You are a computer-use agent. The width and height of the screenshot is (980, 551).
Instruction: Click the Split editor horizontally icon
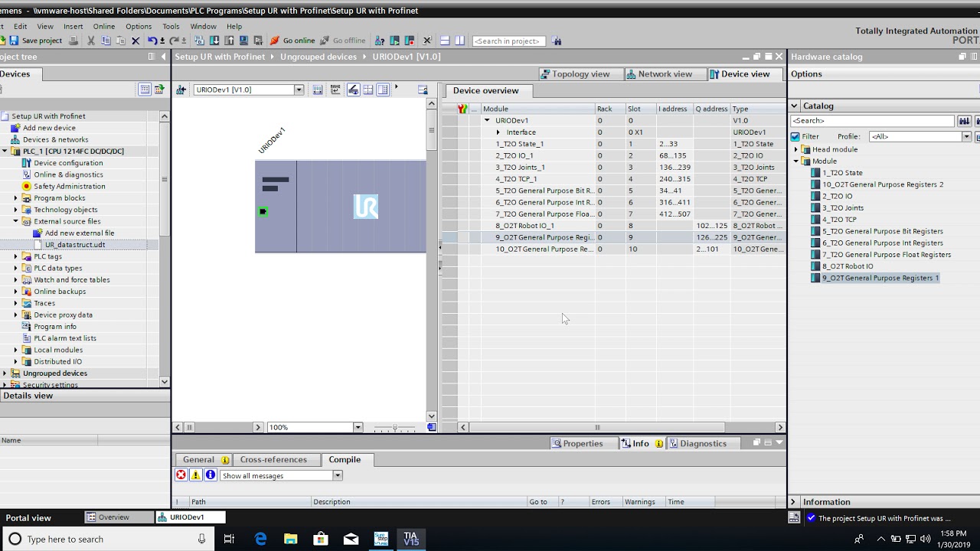click(445, 41)
